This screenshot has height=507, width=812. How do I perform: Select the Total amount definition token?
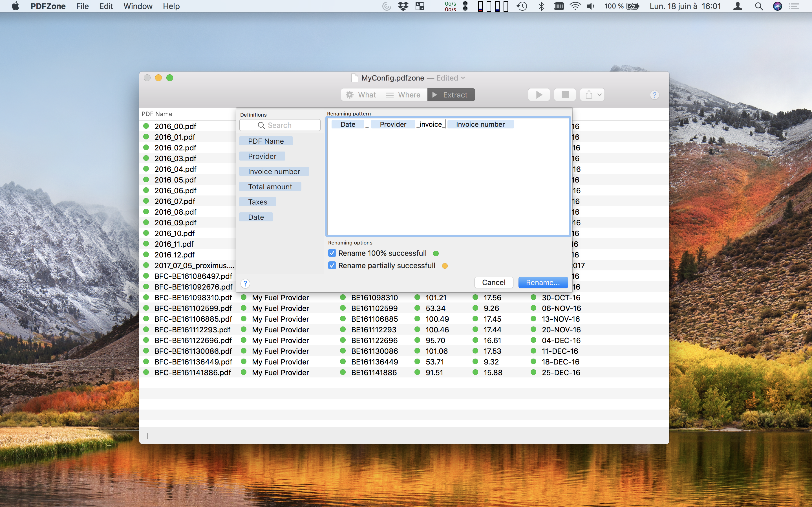click(x=270, y=187)
